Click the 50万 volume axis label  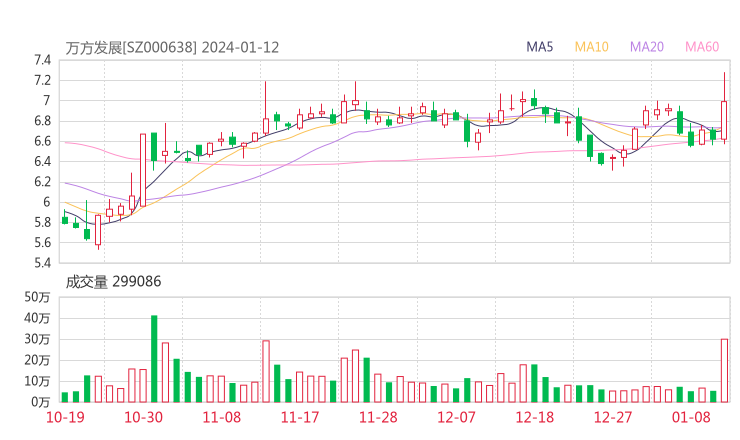(37, 297)
